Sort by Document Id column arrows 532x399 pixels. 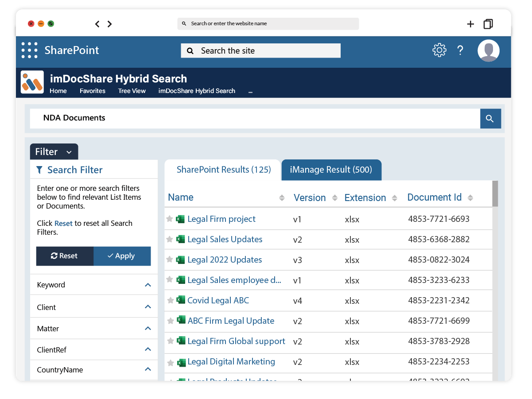470,198
